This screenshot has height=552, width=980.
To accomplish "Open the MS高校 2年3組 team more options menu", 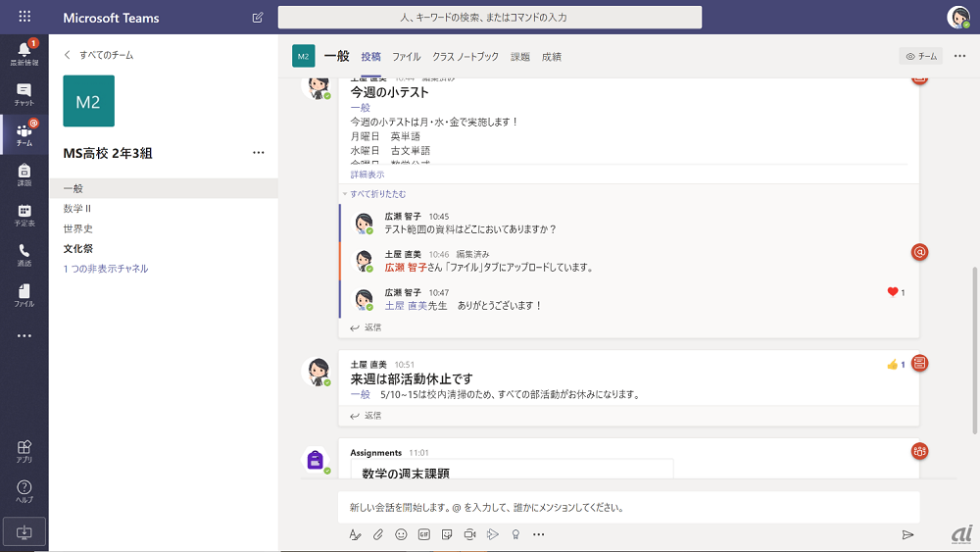I will [x=259, y=153].
